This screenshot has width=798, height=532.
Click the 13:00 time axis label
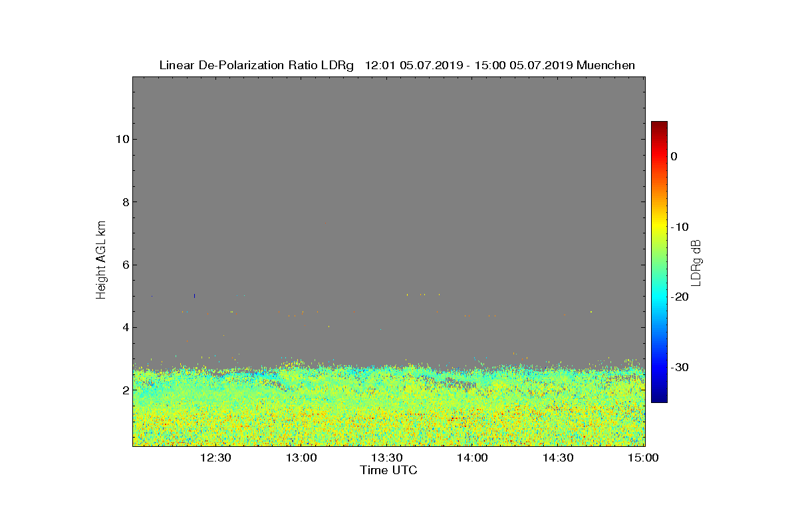[301, 458]
